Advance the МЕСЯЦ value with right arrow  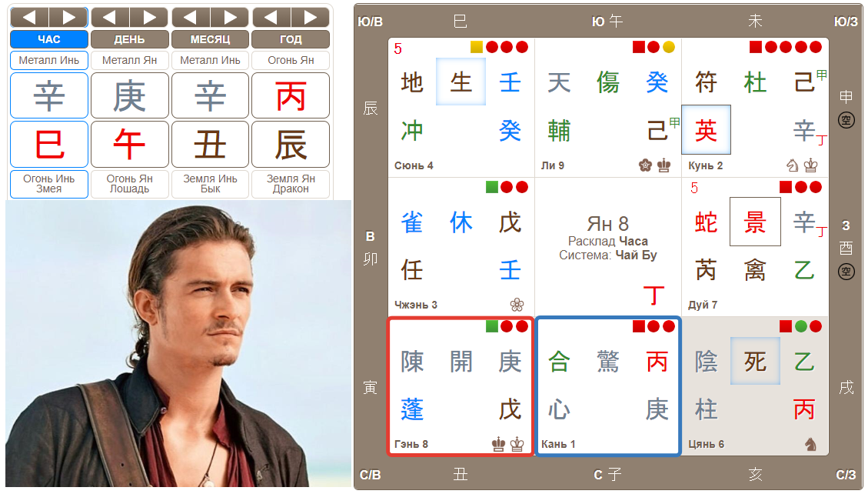(230, 17)
